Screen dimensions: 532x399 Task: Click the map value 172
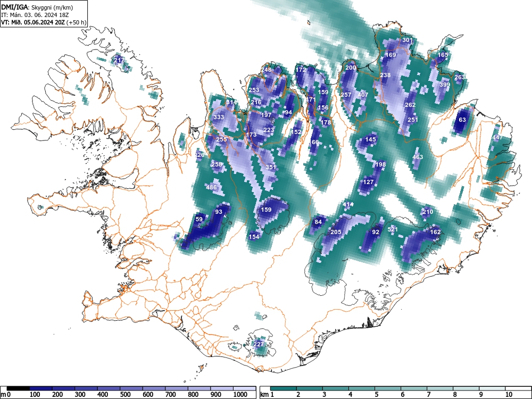coord(301,70)
